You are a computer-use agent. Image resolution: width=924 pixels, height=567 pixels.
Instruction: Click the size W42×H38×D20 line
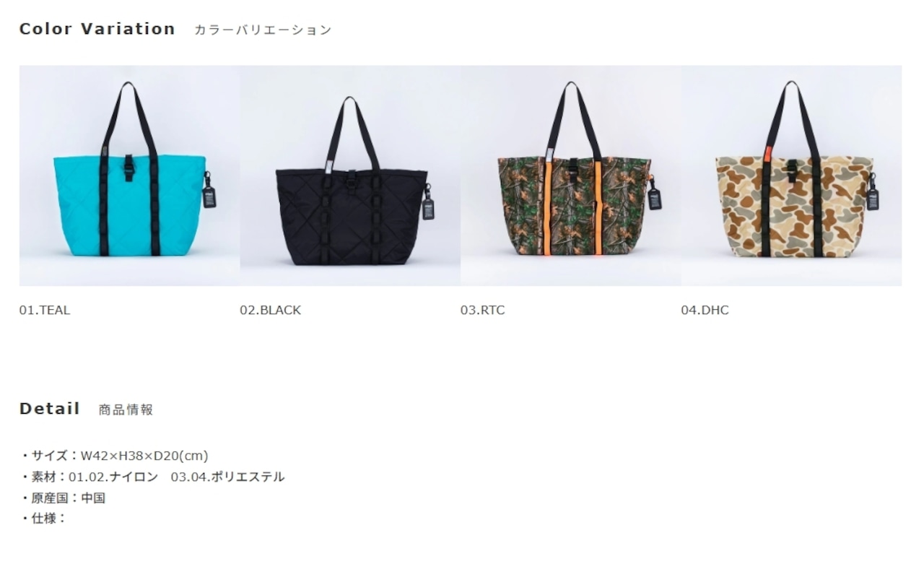coord(114,456)
